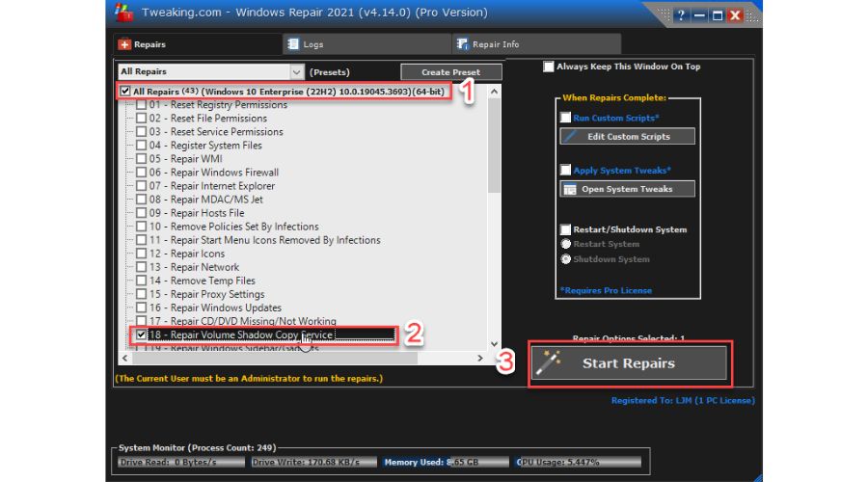
Task: Switch to the Repair Info tab
Action: (x=536, y=44)
